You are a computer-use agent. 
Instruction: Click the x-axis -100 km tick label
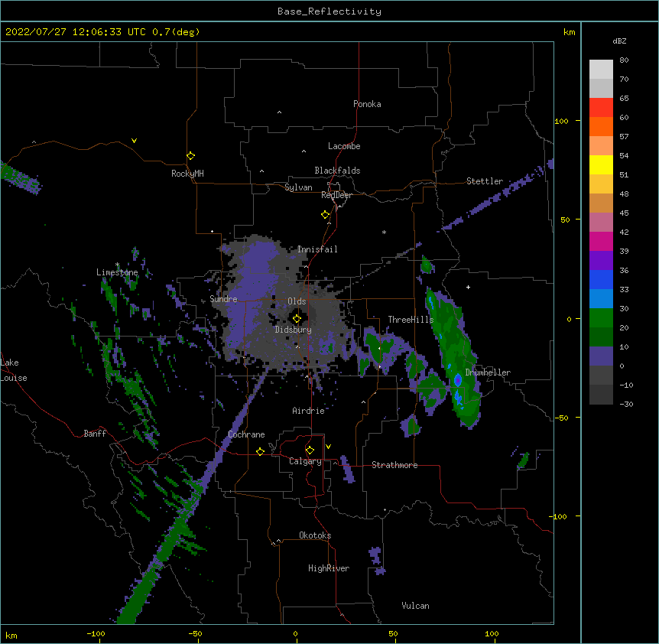pos(96,633)
